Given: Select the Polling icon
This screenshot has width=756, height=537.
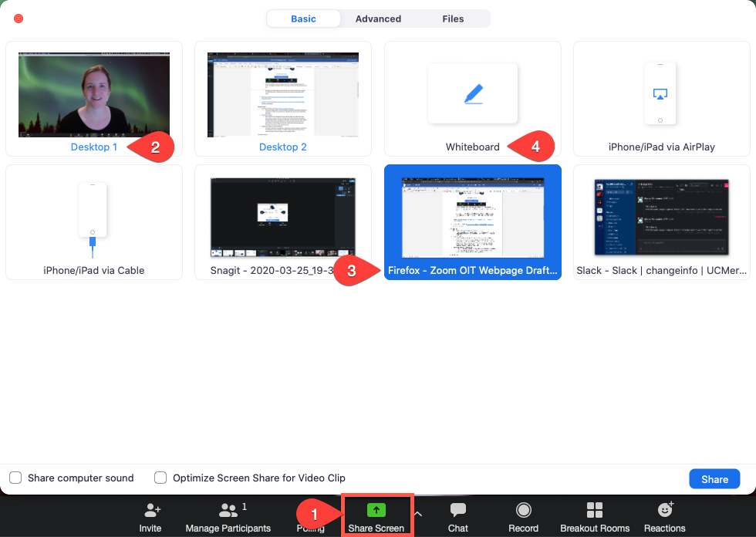Looking at the screenshot, I should (x=312, y=515).
